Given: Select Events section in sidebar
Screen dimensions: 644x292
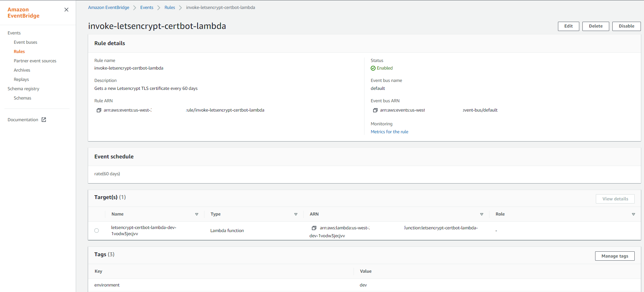Looking at the screenshot, I should coord(14,33).
